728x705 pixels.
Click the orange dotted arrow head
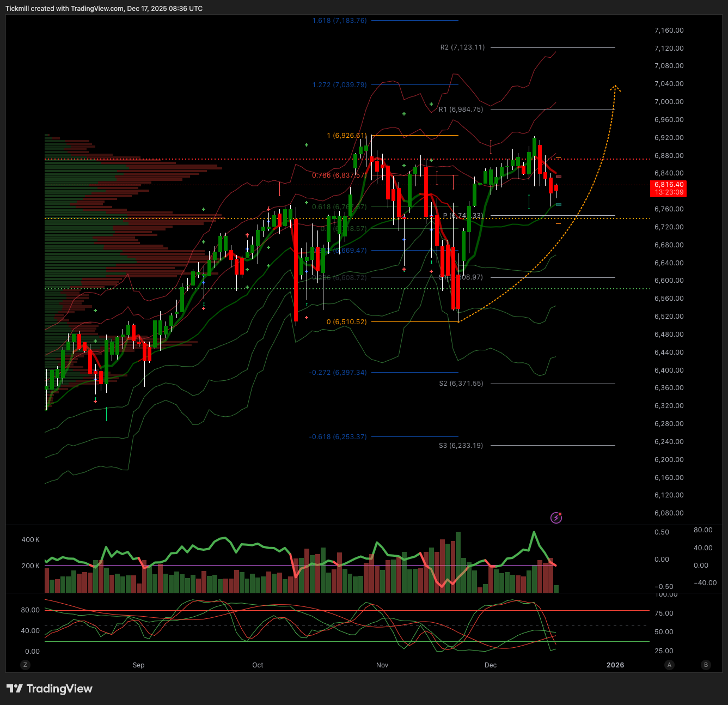point(615,87)
